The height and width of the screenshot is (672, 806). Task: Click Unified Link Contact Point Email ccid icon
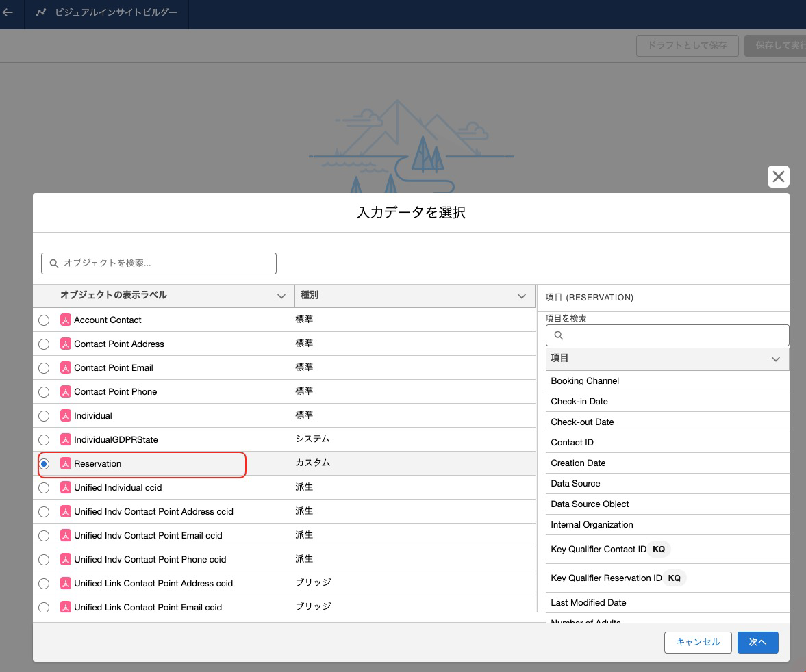point(65,607)
